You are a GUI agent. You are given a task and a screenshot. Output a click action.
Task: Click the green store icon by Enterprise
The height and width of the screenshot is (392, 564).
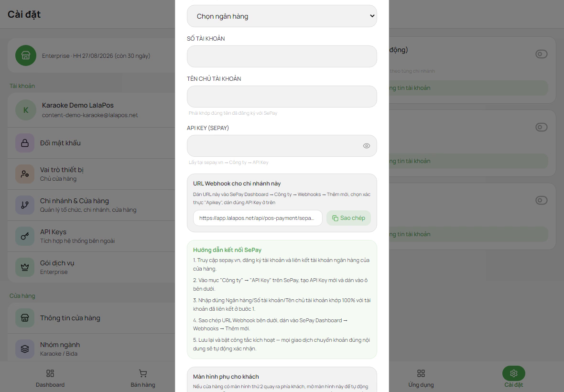[25, 55]
